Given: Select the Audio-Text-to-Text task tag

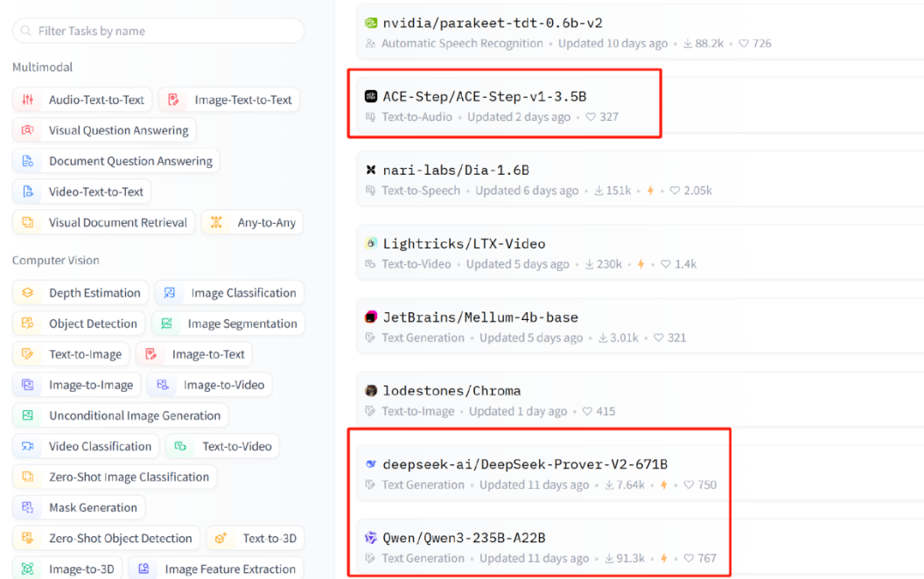Looking at the screenshot, I should [x=82, y=100].
